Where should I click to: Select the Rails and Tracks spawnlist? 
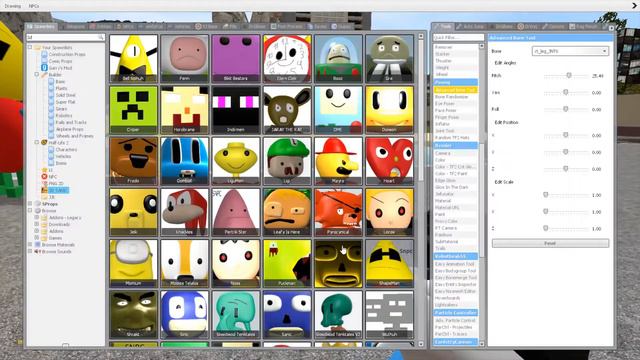pyautogui.click(x=71, y=122)
